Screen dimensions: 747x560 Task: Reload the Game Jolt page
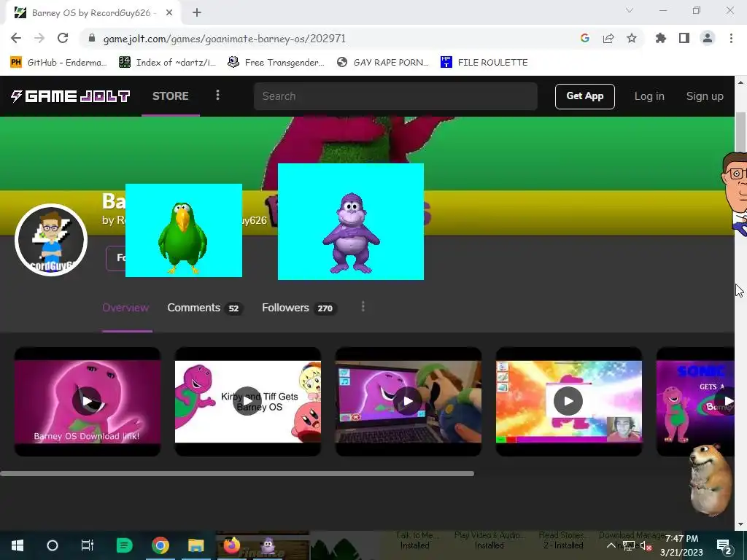tap(63, 38)
